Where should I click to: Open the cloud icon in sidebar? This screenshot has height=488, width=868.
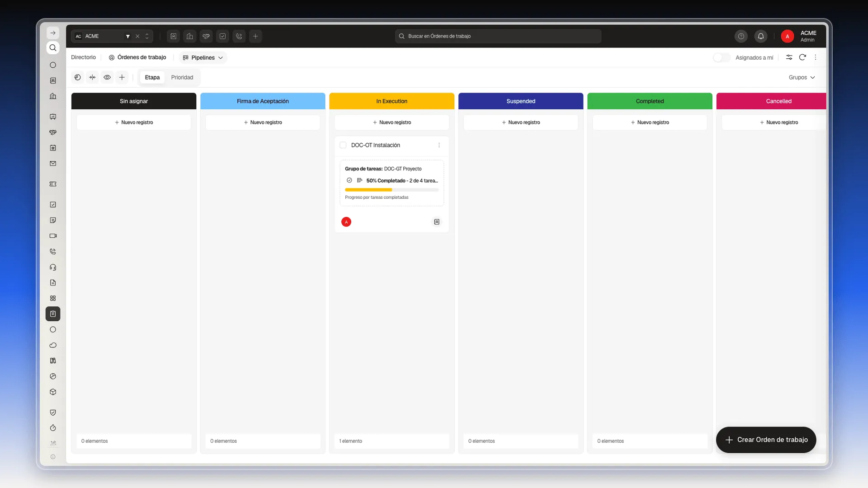pyautogui.click(x=53, y=345)
